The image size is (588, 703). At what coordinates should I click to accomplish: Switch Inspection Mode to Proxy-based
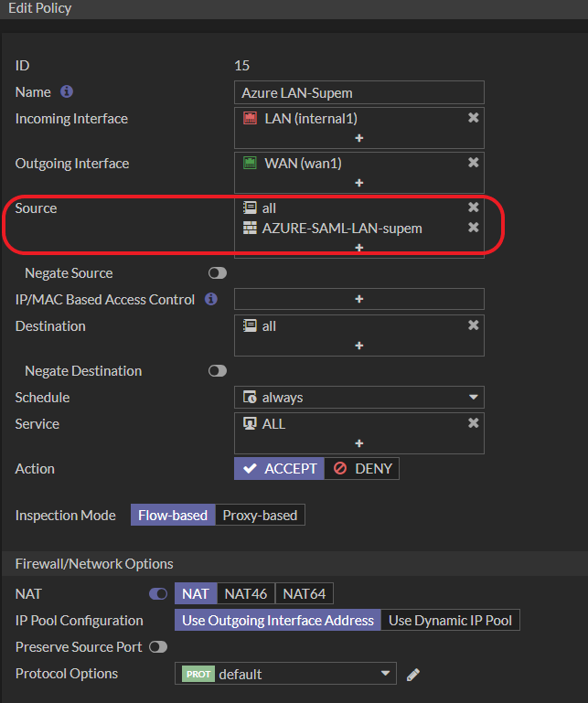click(260, 516)
